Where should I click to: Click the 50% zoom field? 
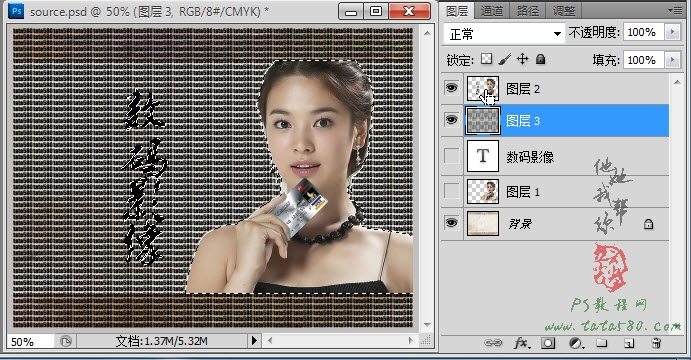coord(30,341)
